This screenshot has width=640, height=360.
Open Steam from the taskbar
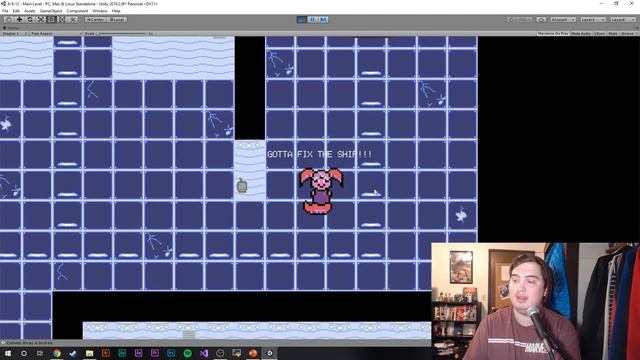tap(73, 353)
